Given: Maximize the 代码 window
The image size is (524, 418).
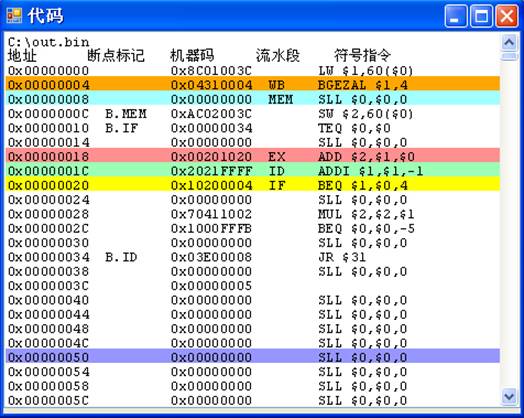Looking at the screenshot, I should [481, 16].
